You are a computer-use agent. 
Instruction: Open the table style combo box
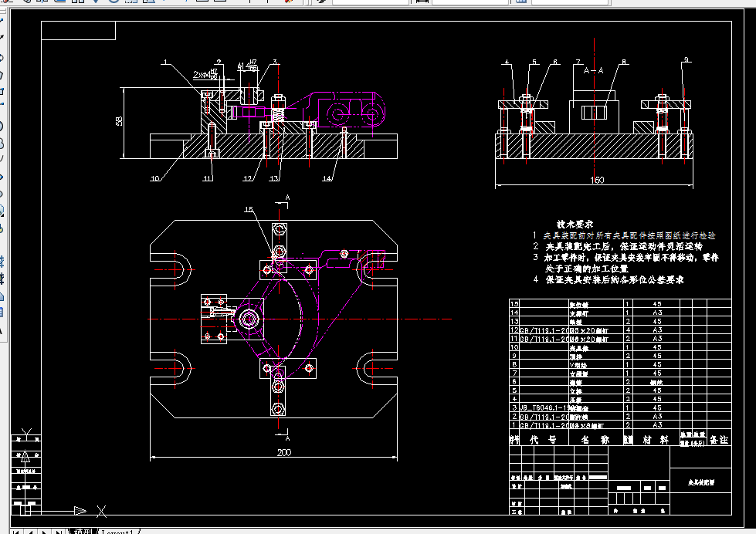[570, 2]
